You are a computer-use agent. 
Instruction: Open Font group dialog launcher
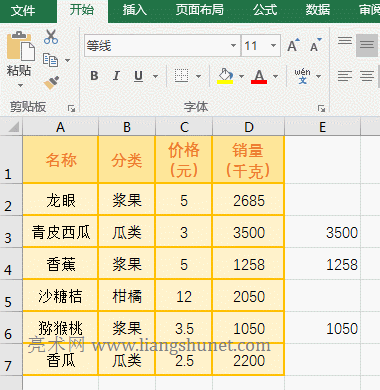pyautogui.click(x=321, y=108)
